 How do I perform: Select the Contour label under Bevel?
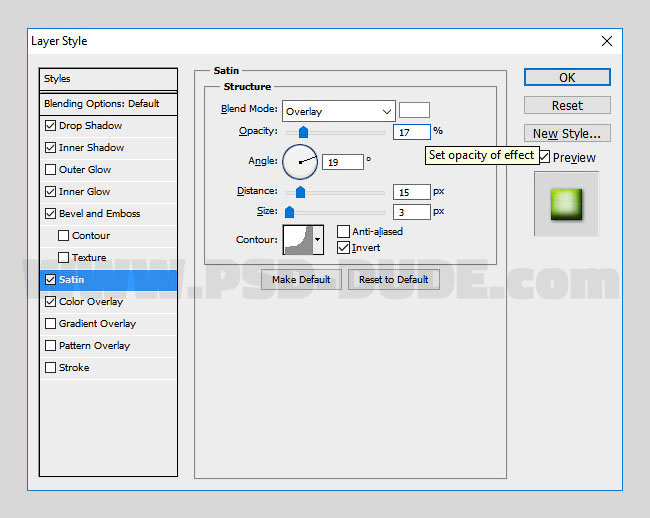tap(91, 235)
